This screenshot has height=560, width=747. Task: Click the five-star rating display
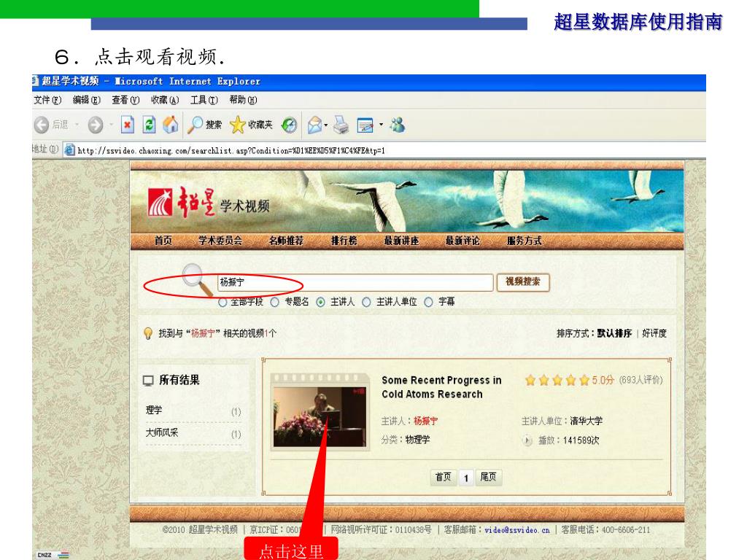pos(557,380)
